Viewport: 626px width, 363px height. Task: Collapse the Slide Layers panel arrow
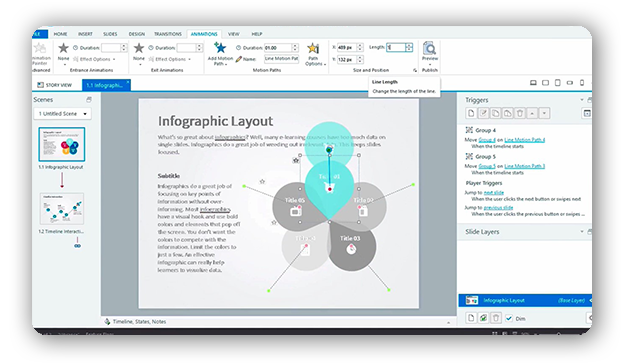pos(582,232)
